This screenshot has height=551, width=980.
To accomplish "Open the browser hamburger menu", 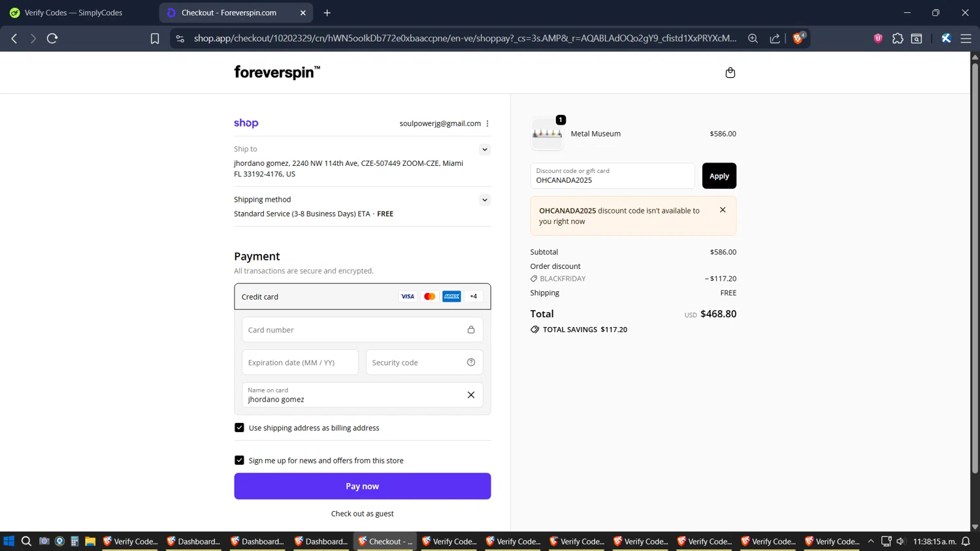I will (x=966, y=39).
